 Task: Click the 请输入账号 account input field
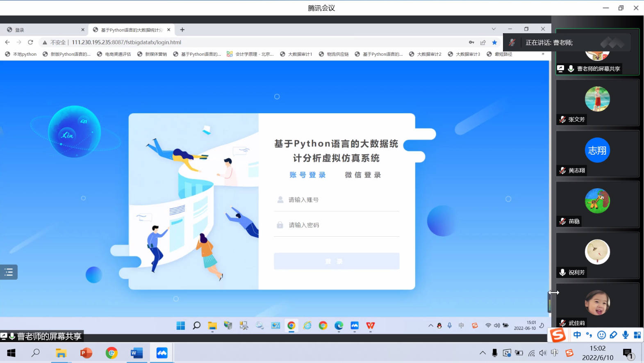[342, 200]
